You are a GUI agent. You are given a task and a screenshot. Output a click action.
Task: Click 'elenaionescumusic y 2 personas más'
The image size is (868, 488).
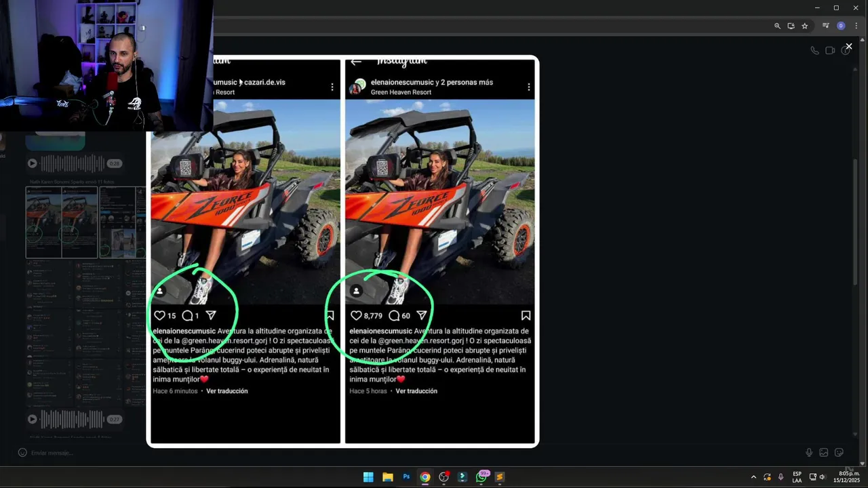(x=432, y=82)
